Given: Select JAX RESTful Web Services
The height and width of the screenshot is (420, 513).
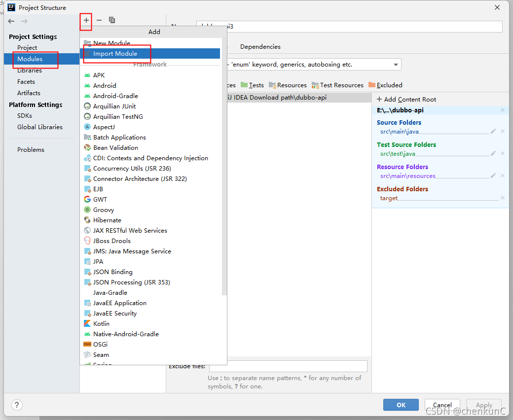Looking at the screenshot, I should [150, 231].
